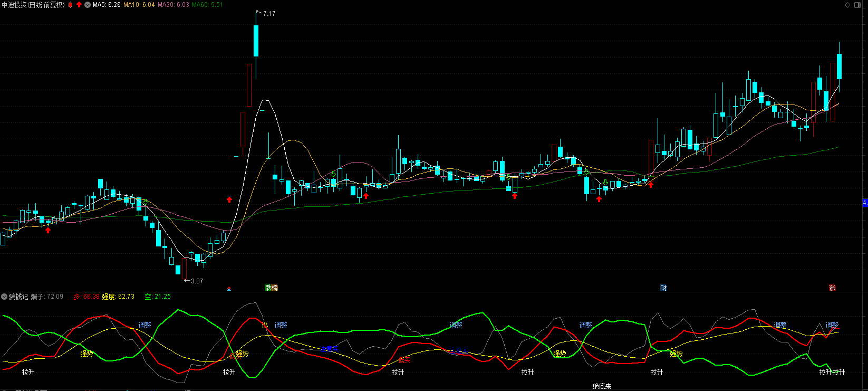Click the tallest cyan candlestick near 7.17
This screenshot has height=391, width=868.
tap(256, 41)
